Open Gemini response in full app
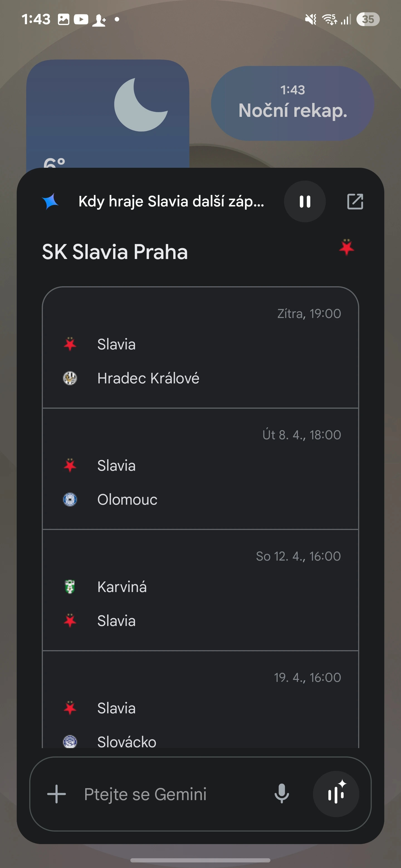This screenshot has height=868, width=401. point(355,201)
